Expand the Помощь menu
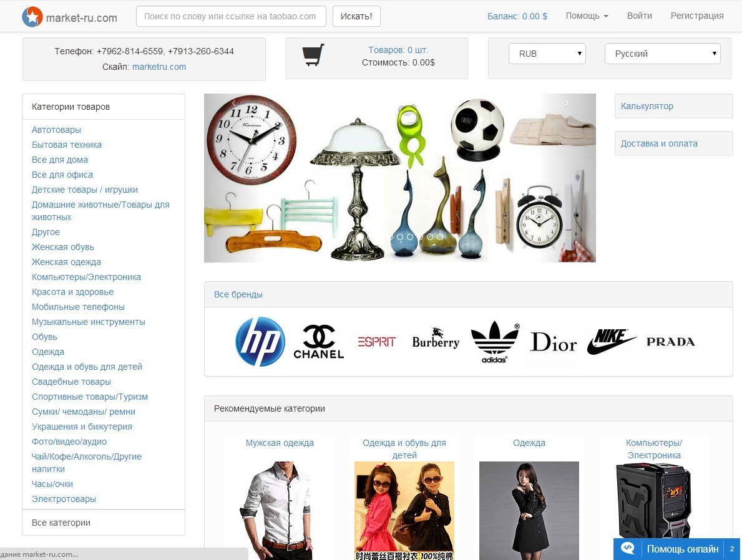The height and width of the screenshot is (560, 742). click(587, 16)
